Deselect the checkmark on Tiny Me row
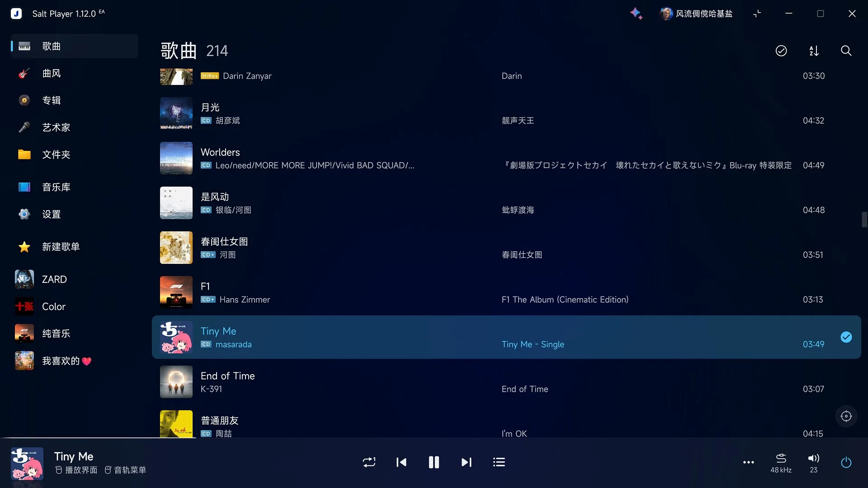Image resolution: width=868 pixels, height=488 pixels. tap(846, 337)
